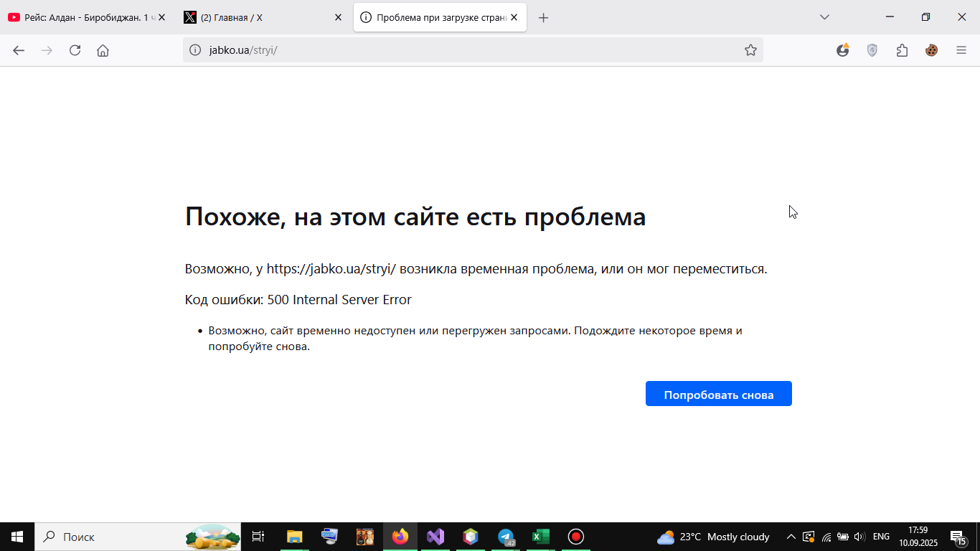This screenshot has width=980, height=551.
Task: Expand the list all tabs chevron
Action: 824,17
